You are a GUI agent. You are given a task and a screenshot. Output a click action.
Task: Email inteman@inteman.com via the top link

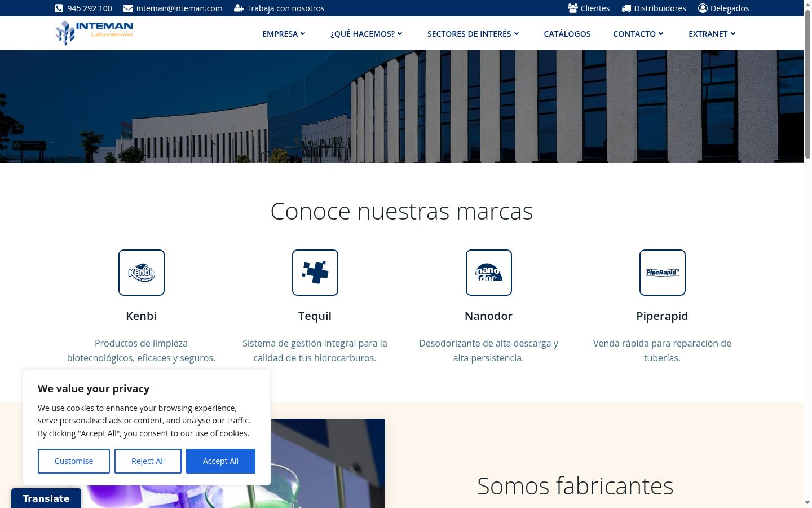[x=179, y=8]
